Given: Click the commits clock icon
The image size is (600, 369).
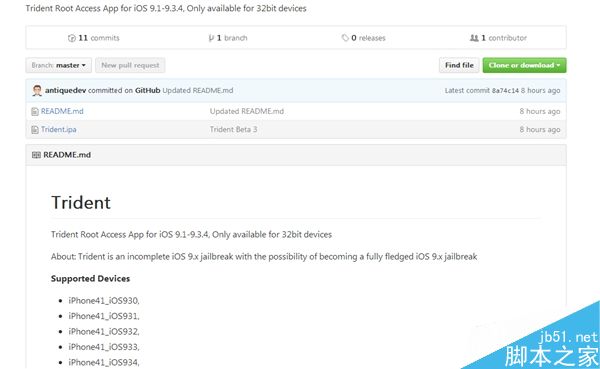Looking at the screenshot, I should [x=72, y=38].
